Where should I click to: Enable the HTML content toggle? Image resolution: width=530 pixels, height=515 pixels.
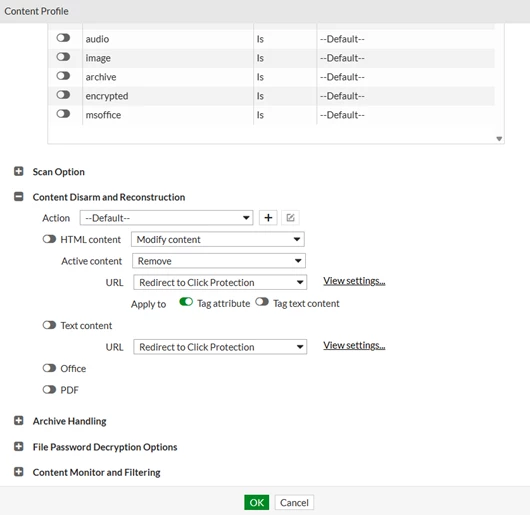pos(49,239)
